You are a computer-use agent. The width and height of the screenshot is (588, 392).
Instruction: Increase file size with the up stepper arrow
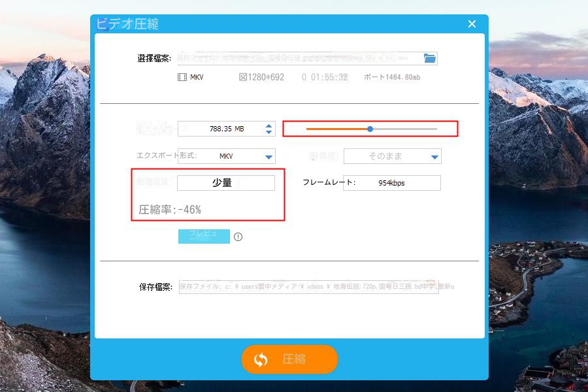269,125
